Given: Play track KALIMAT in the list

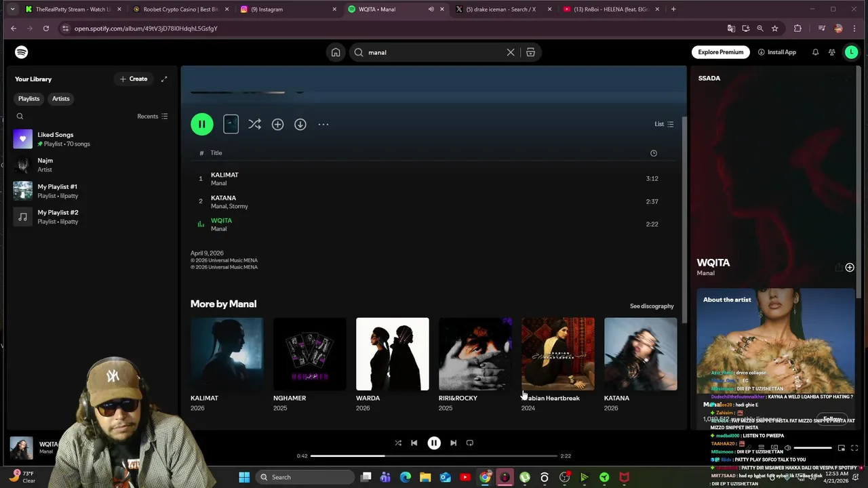Looking at the screenshot, I should click(x=433, y=179).
